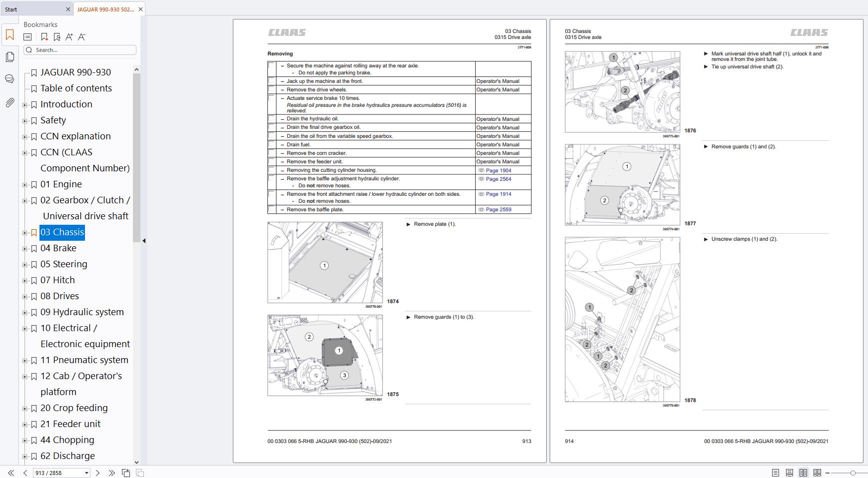Viewport: 868px width, 478px height.
Task: Go to the next page
Action: 97,473
